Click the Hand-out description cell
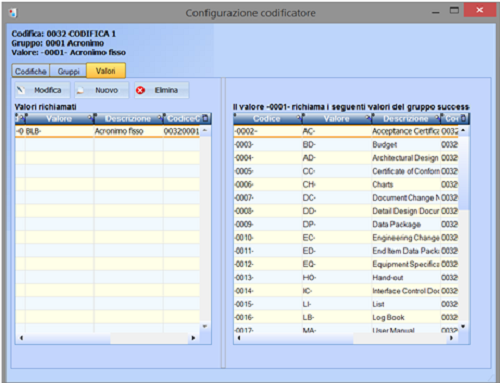Viewport: 500px width, 383px height. (x=406, y=277)
